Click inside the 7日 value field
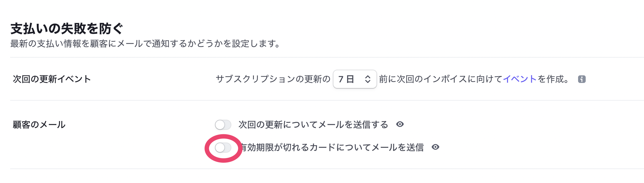The image size is (644, 183). (349, 80)
